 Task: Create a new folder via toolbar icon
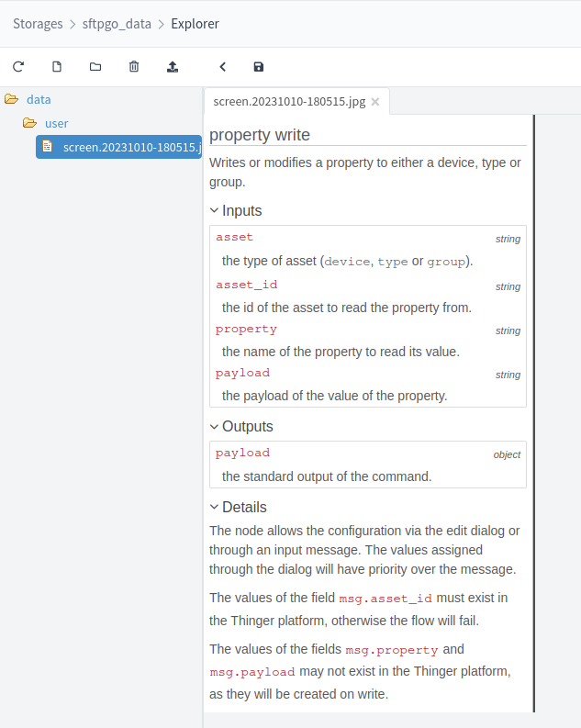(x=95, y=67)
